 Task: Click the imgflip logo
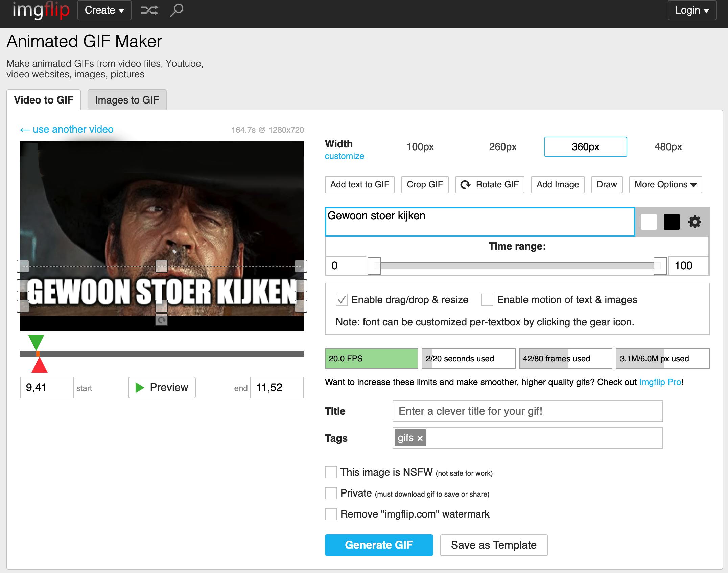tap(41, 10)
